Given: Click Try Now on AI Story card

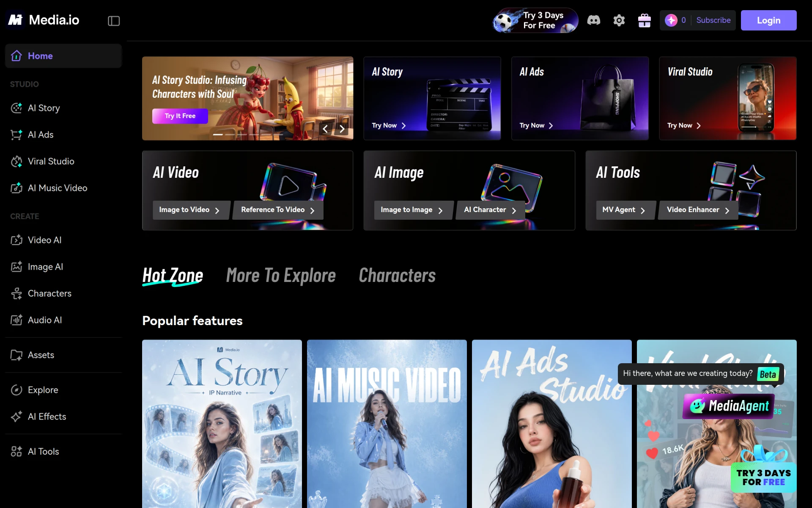Looking at the screenshot, I should (x=389, y=126).
